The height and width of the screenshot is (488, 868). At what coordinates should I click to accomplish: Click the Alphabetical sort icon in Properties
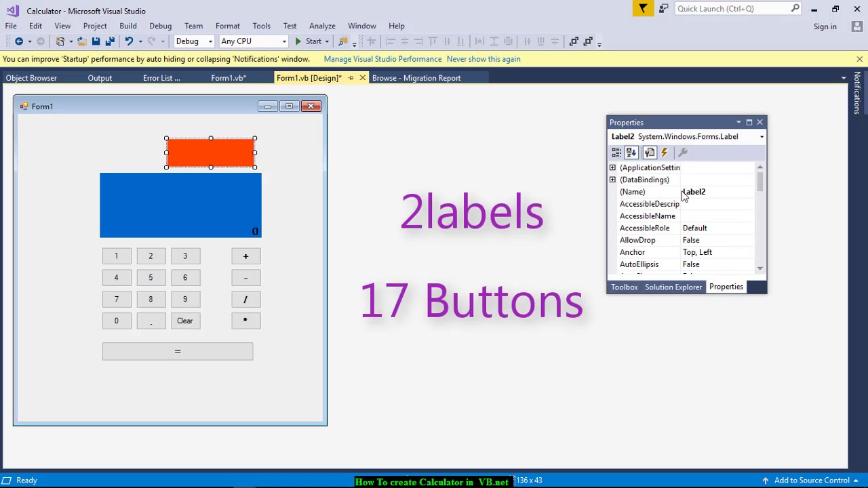click(631, 152)
